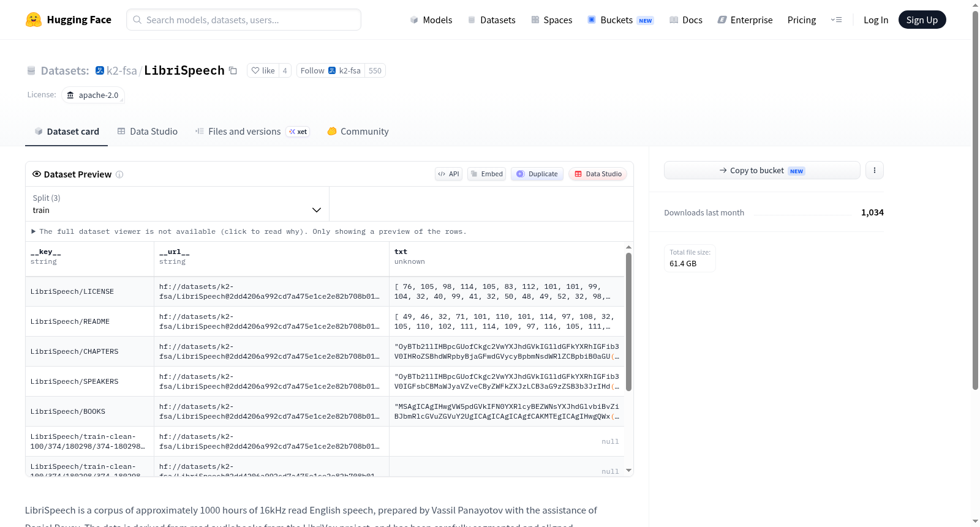
Task: Click the Datasets: breadcrumb label
Action: (x=65, y=70)
